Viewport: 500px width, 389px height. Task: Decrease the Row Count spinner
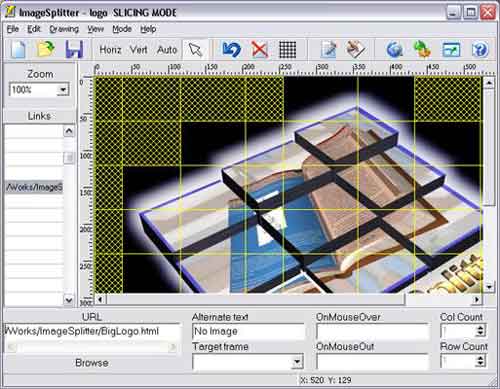point(481,364)
